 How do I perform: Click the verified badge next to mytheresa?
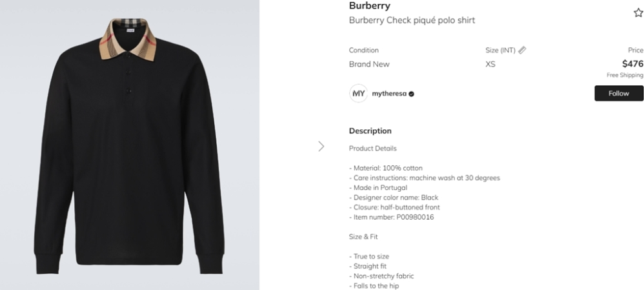pos(412,94)
